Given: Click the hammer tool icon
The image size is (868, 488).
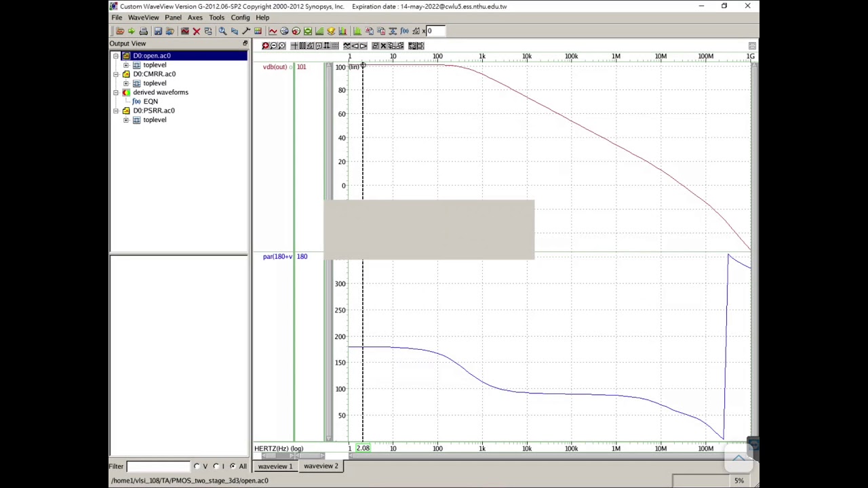Looking at the screenshot, I should 246,30.
